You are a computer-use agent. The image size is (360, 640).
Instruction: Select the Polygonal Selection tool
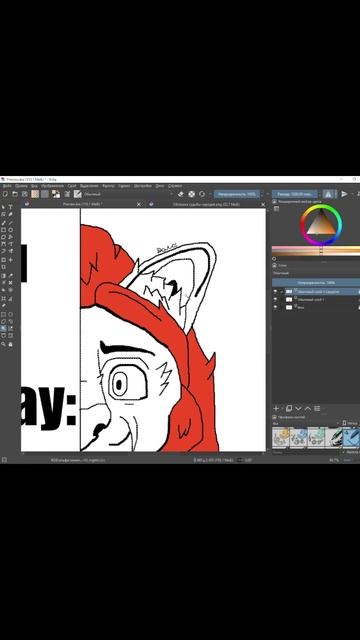click(3, 321)
